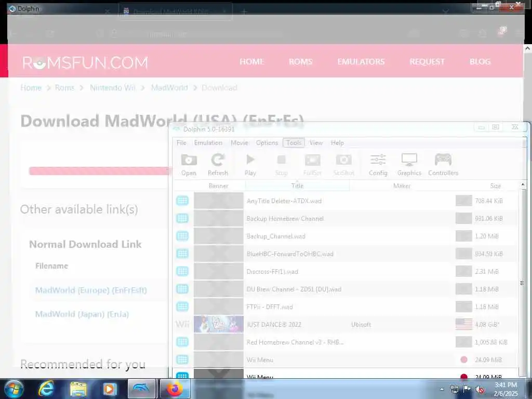Click the Refresh game list icon
The height and width of the screenshot is (399, 532).
pos(218,165)
